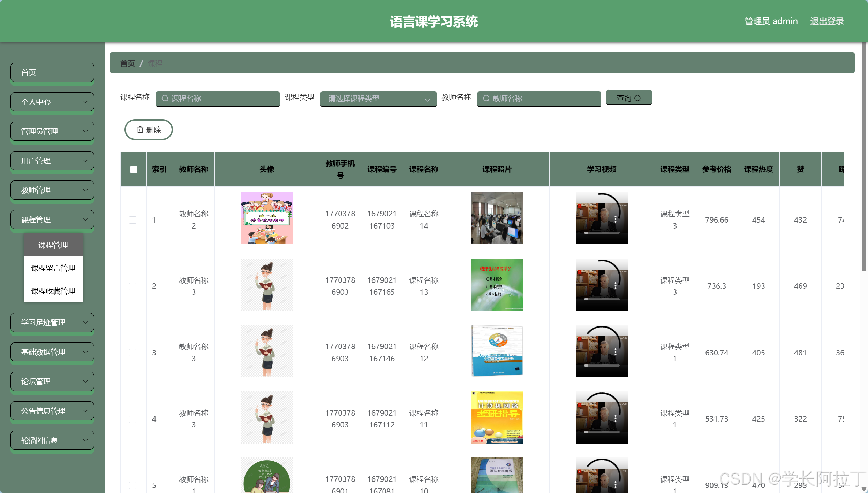Open 课程留言管理 from the submenu
The image size is (868, 493).
53,268
